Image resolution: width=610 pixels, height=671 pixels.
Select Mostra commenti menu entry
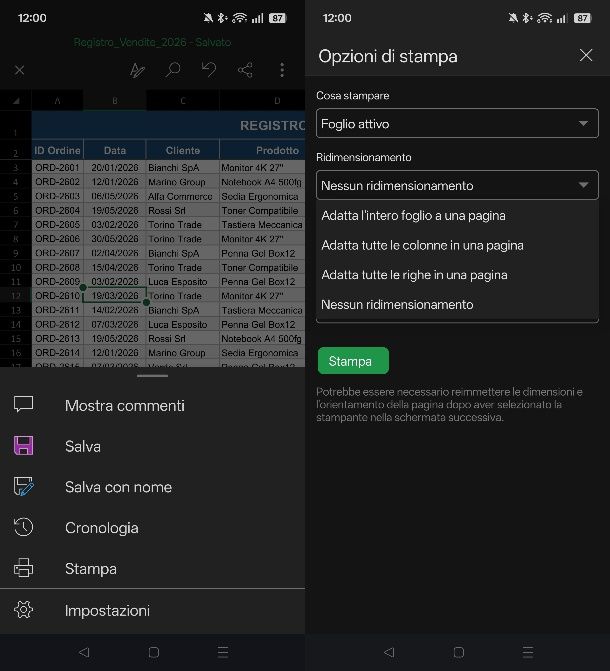point(152,405)
